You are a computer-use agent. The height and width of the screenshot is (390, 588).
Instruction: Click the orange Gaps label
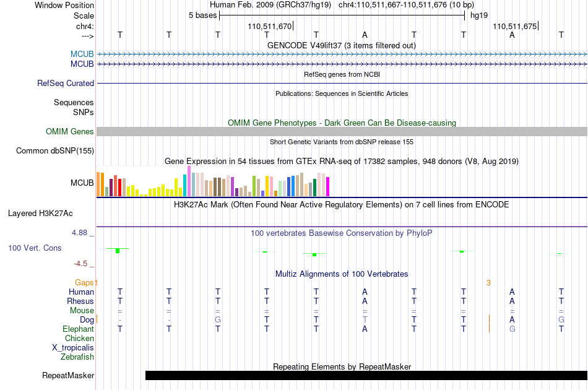(x=84, y=283)
